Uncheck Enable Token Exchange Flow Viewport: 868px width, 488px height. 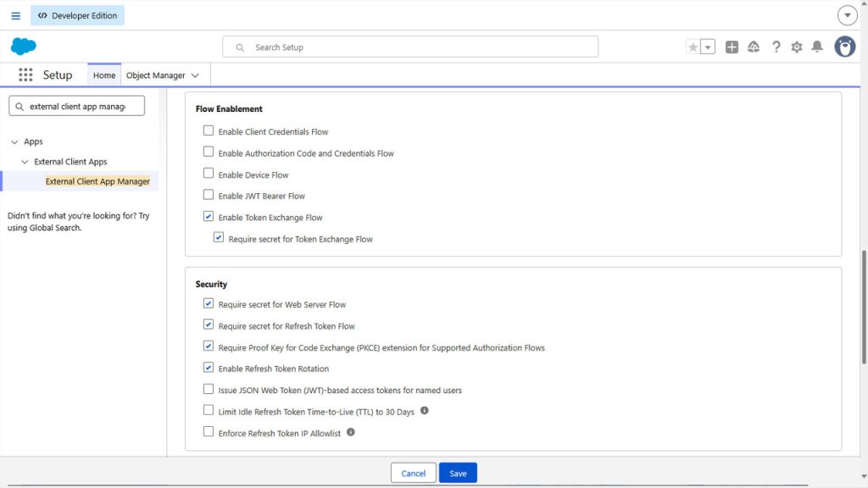(x=209, y=216)
